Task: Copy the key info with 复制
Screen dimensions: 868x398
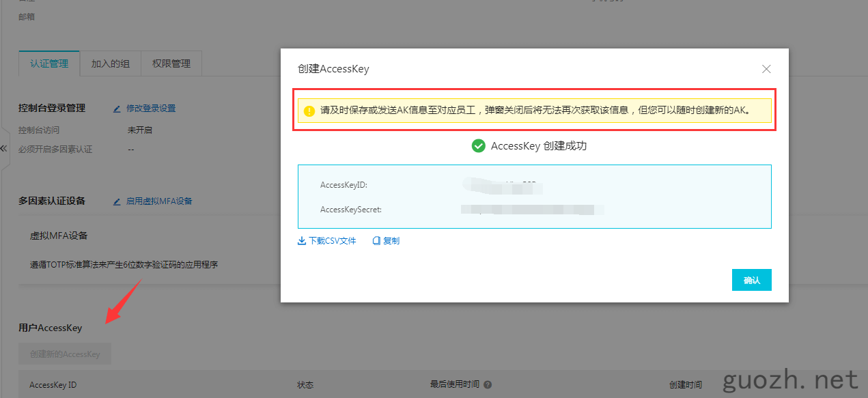Action: pyautogui.click(x=391, y=241)
